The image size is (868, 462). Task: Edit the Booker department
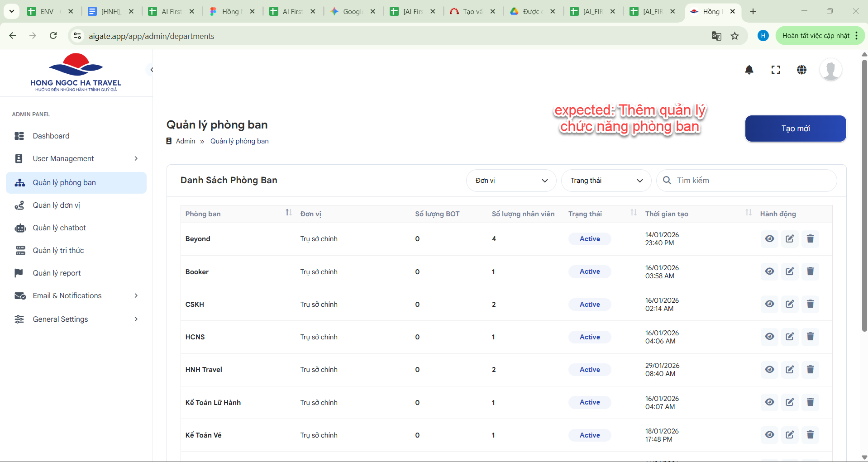tap(790, 271)
